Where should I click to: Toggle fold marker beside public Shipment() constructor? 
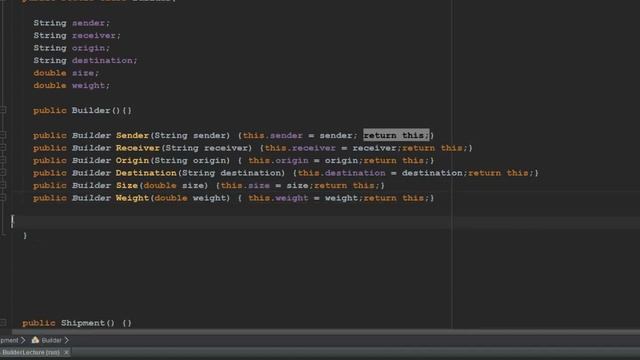pyautogui.click(x=3, y=323)
